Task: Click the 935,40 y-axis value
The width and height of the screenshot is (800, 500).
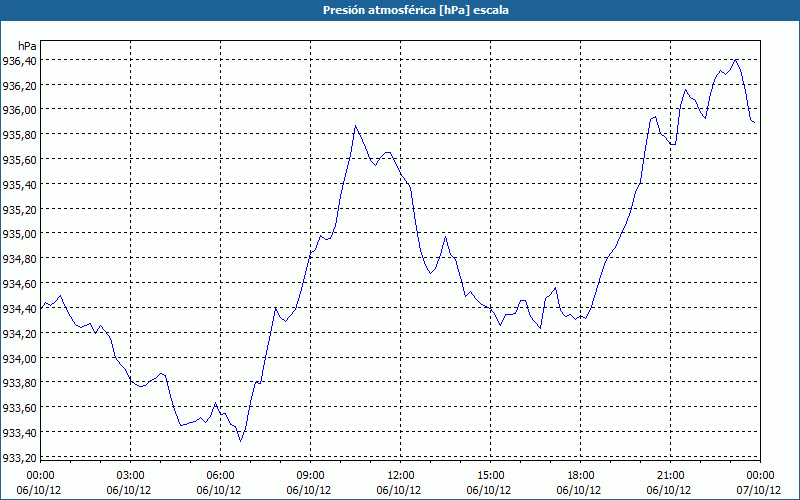Action: point(19,185)
